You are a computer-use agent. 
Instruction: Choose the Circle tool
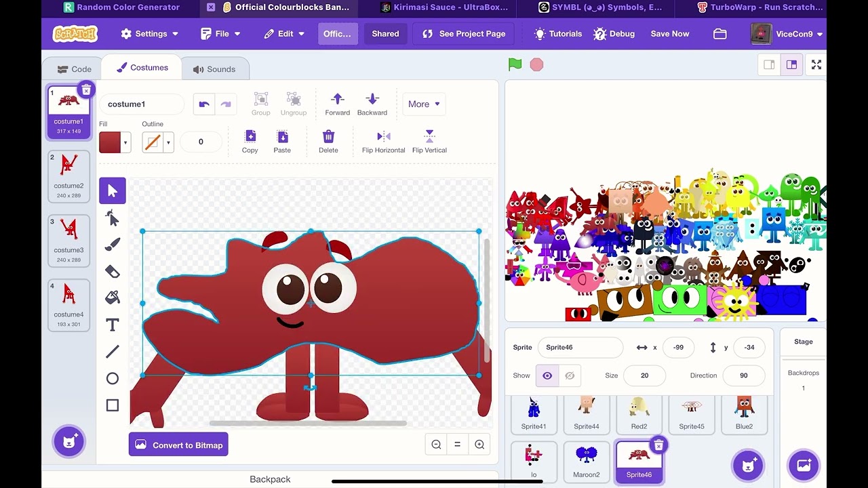point(113,379)
